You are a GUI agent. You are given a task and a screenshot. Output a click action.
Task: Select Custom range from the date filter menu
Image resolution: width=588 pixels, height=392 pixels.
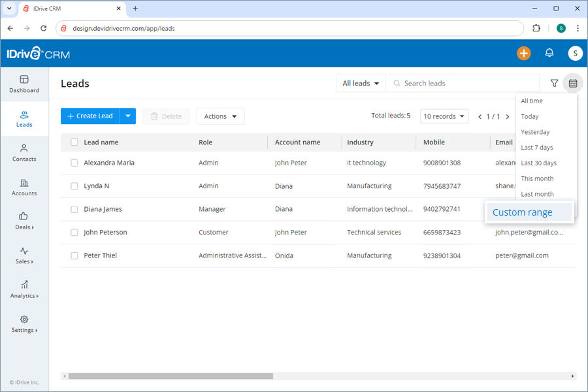522,212
